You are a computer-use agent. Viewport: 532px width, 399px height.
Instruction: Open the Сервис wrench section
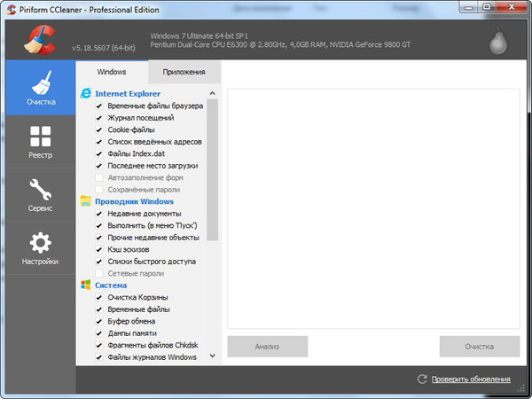40,195
